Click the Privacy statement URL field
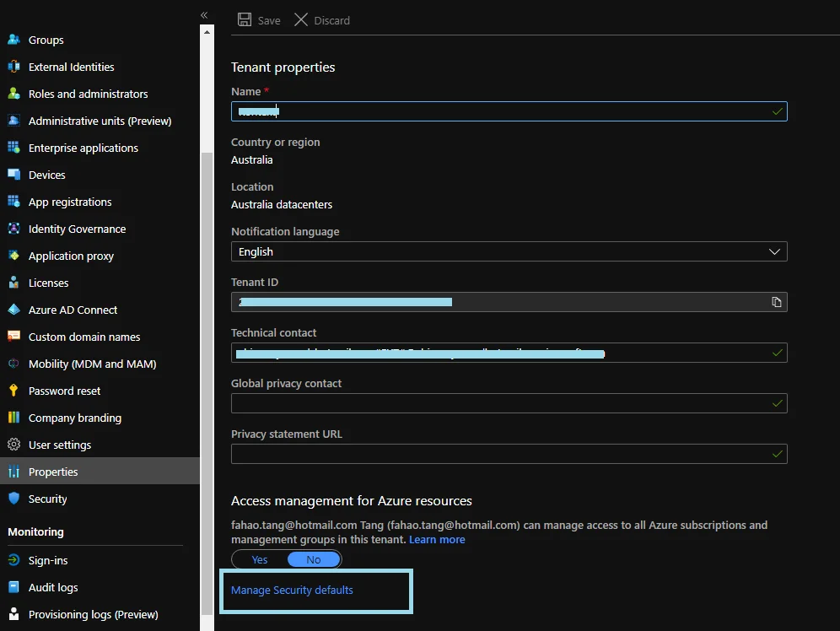840x631 pixels. [500, 454]
